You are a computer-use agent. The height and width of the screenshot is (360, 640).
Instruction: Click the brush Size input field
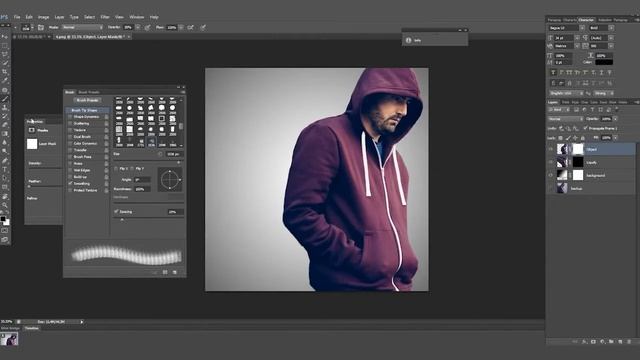click(174, 154)
